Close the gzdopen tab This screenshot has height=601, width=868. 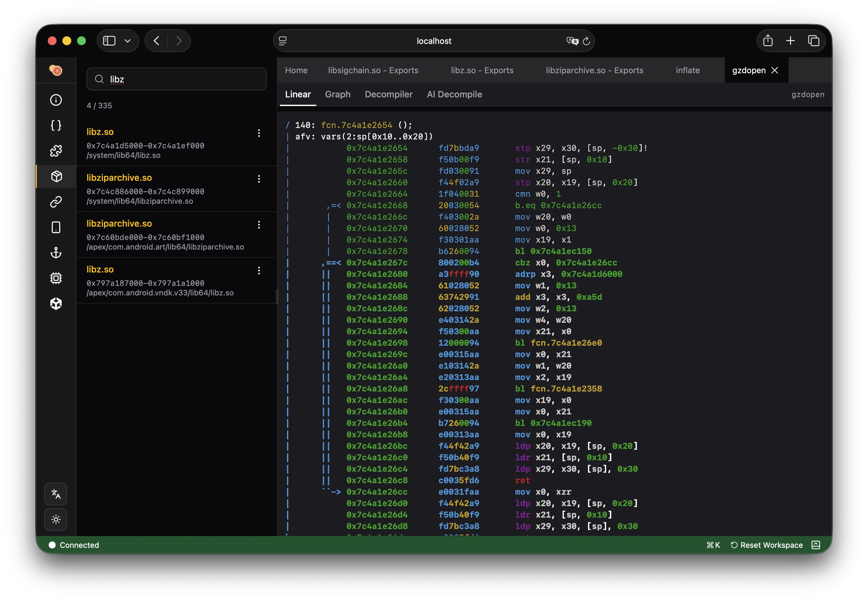click(x=775, y=70)
